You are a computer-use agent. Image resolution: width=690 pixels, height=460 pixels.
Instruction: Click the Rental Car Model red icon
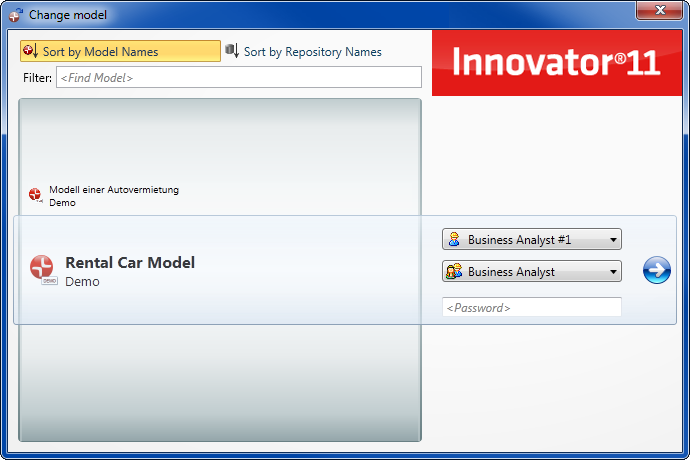point(42,268)
